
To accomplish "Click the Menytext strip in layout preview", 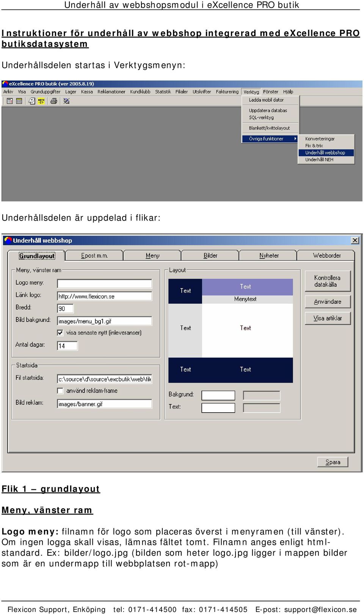I will 247,299.
